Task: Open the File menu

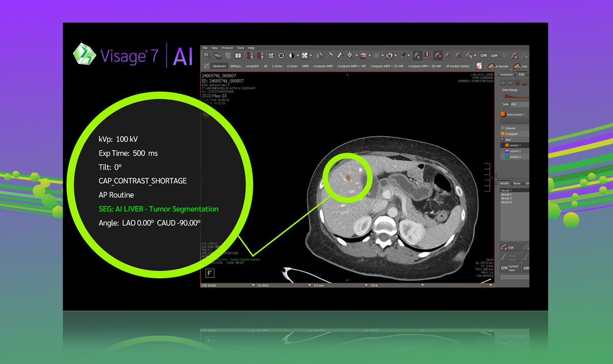Action: tap(205, 48)
